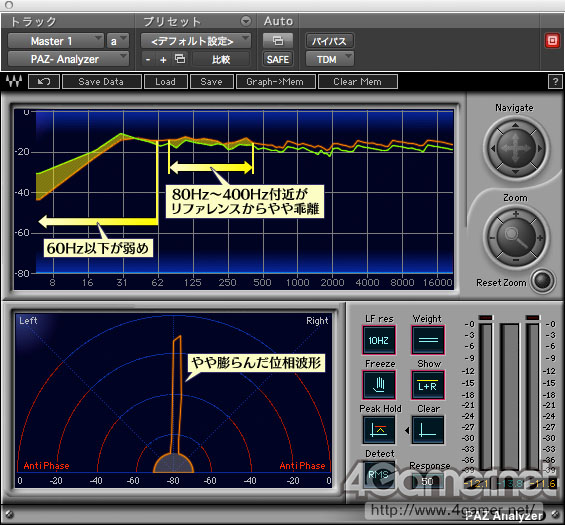
Task: Click the Save Data menu item
Action: (x=101, y=81)
